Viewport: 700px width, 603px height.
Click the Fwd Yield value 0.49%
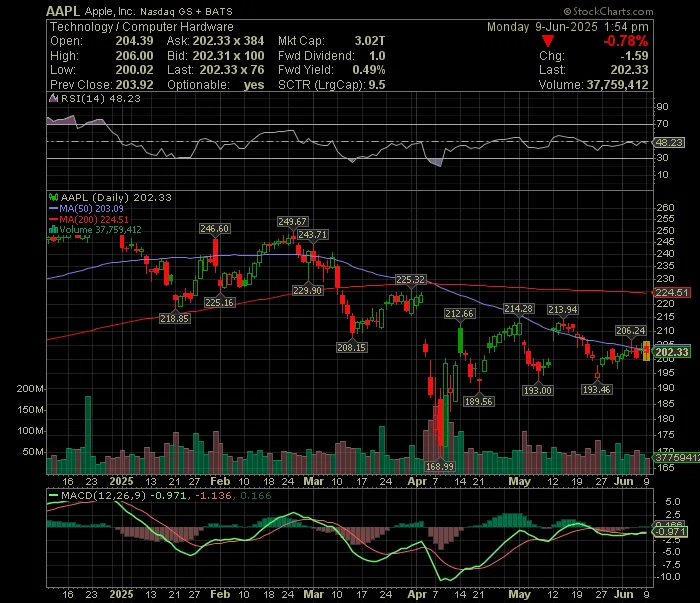pos(369,70)
